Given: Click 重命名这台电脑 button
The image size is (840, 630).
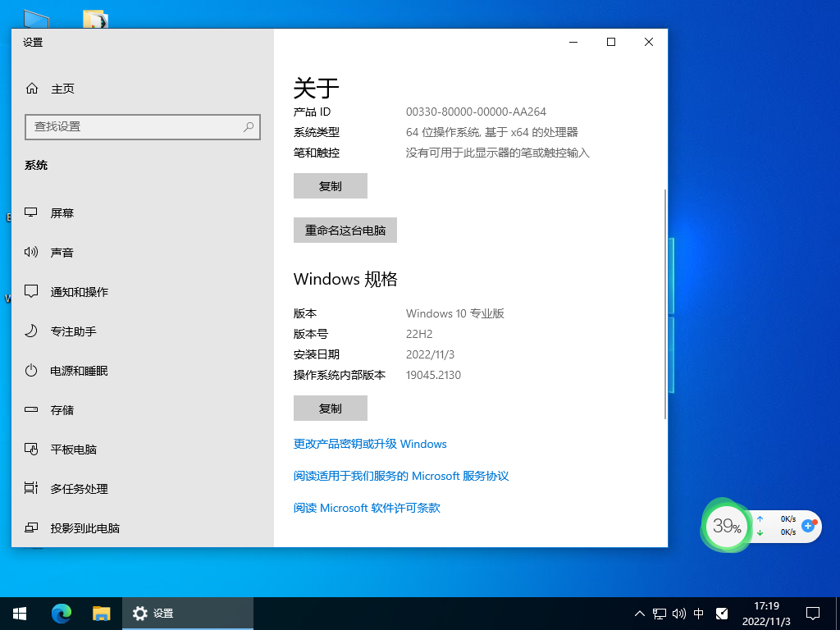Looking at the screenshot, I should [345, 230].
